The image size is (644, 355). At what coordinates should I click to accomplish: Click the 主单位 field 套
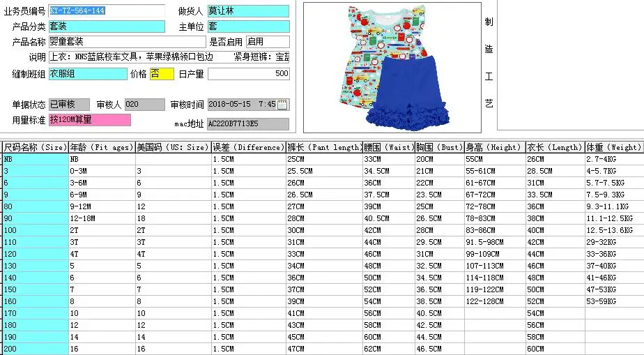(x=248, y=27)
